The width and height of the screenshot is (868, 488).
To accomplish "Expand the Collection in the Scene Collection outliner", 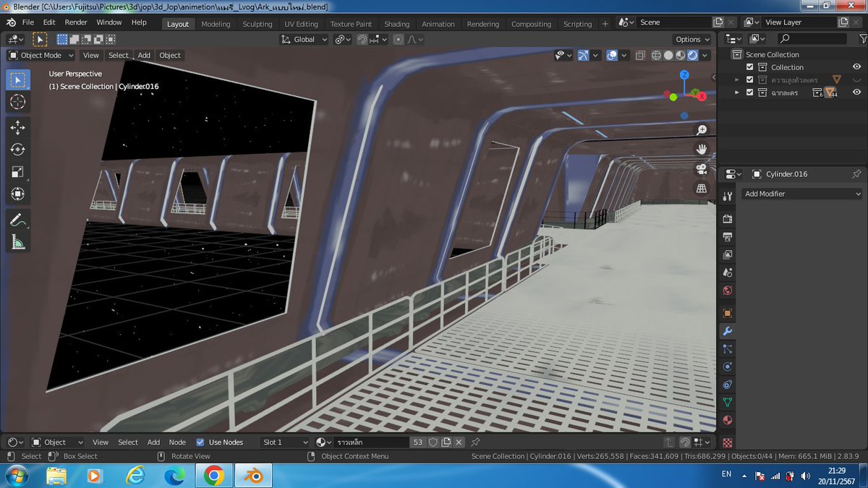I will (x=737, y=67).
